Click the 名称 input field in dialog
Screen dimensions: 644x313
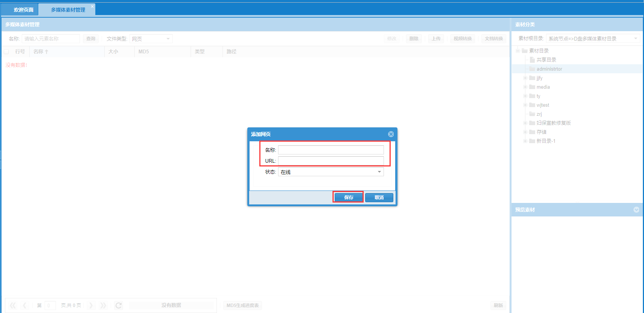pos(331,150)
